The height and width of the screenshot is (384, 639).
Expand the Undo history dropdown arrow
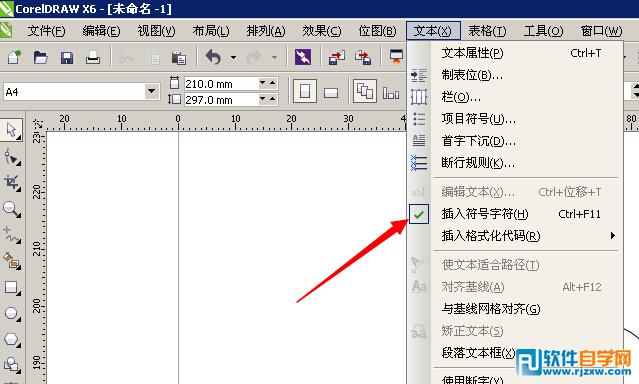point(233,57)
